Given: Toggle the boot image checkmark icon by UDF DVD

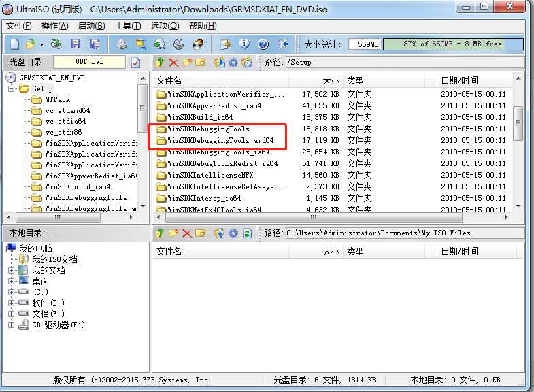Looking at the screenshot, I should click(135, 63).
